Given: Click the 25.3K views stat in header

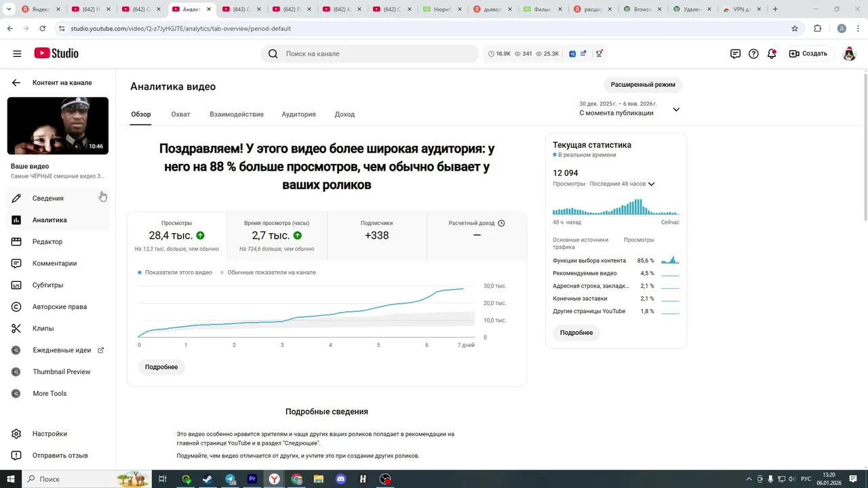Looking at the screenshot, I should point(547,54).
